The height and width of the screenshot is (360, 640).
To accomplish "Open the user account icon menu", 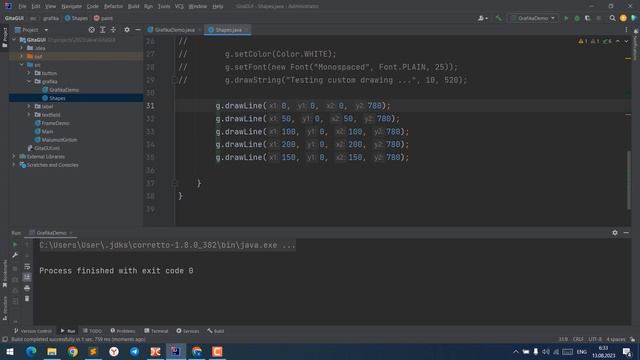I will 482,18.
